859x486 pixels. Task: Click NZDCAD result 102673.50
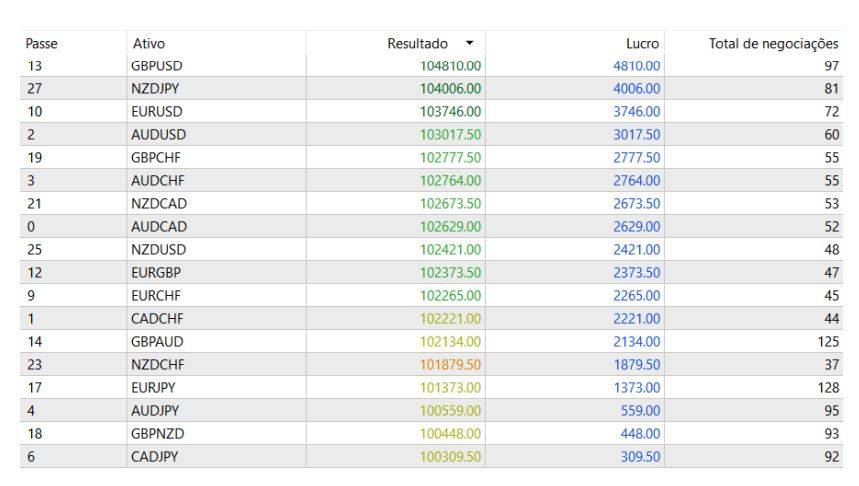click(450, 203)
